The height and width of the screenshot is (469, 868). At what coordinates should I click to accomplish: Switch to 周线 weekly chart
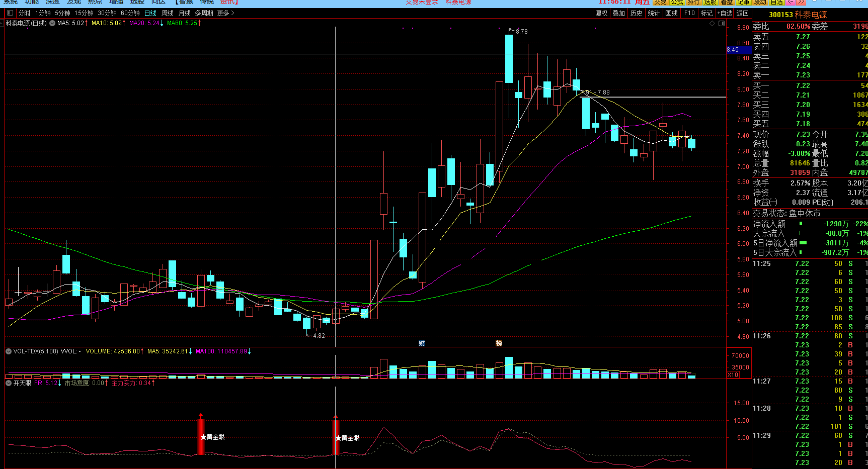pos(167,13)
